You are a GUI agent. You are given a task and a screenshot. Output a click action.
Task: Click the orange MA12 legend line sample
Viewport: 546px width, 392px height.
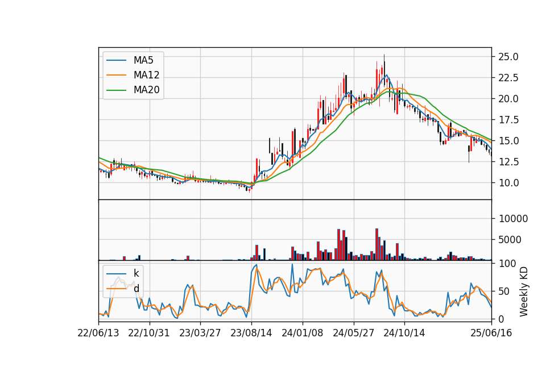click(116, 75)
